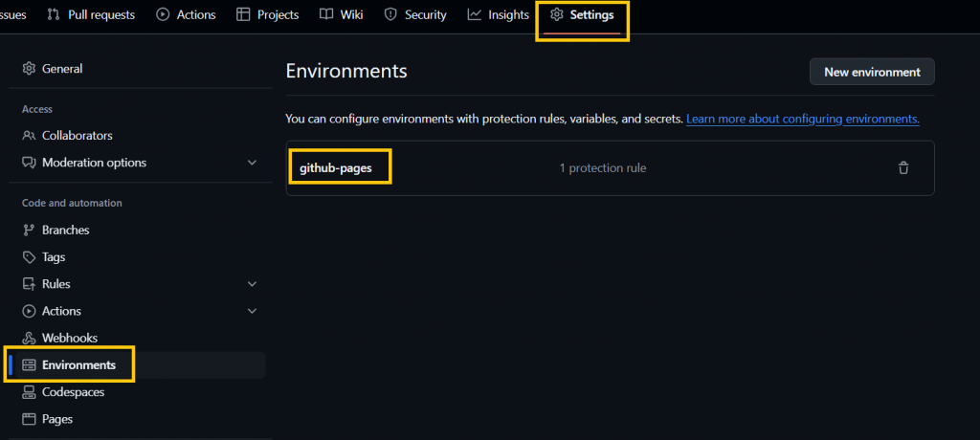Click the graph icon on Insights tab
Viewport: 980px width, 440px height.
(475, 15)
